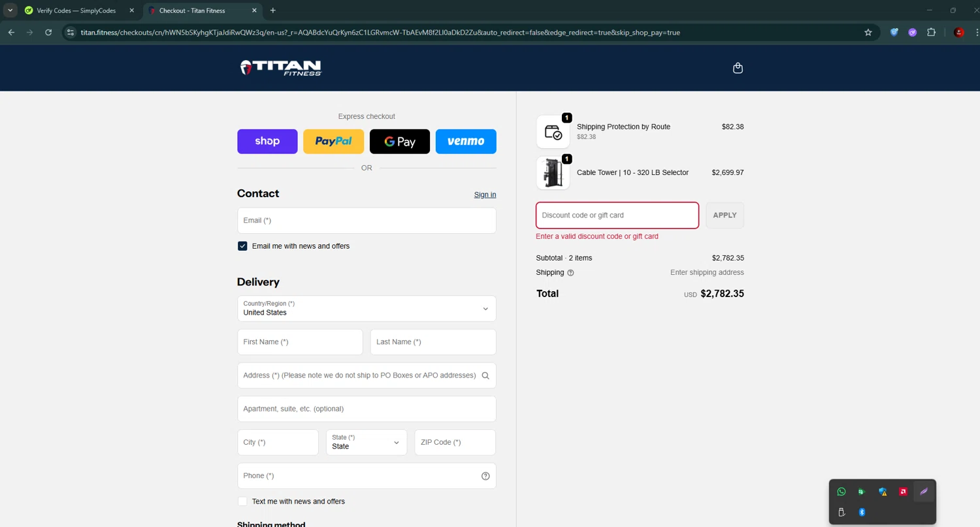Click the Sign in link

click(x=485, y=195)
